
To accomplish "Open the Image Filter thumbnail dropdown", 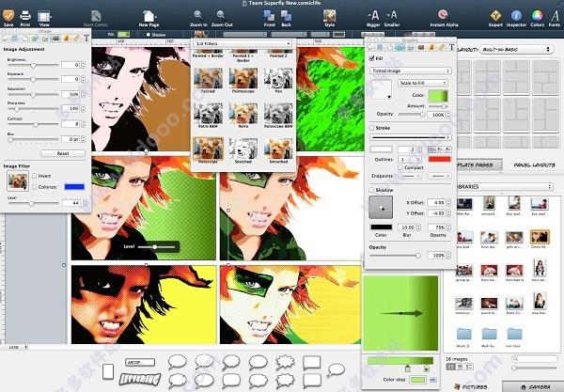I will point(18,180).
